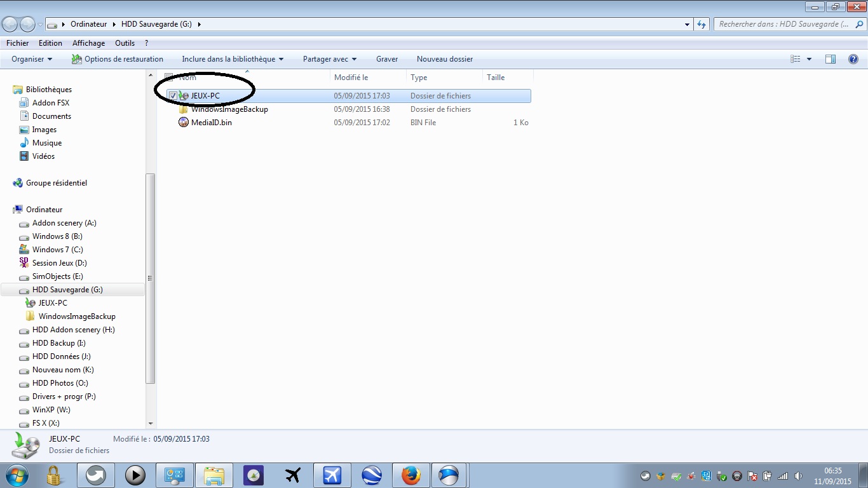Open the Outils menu
The height and width of the screenshot is (488, 868).
click(125, 43)
